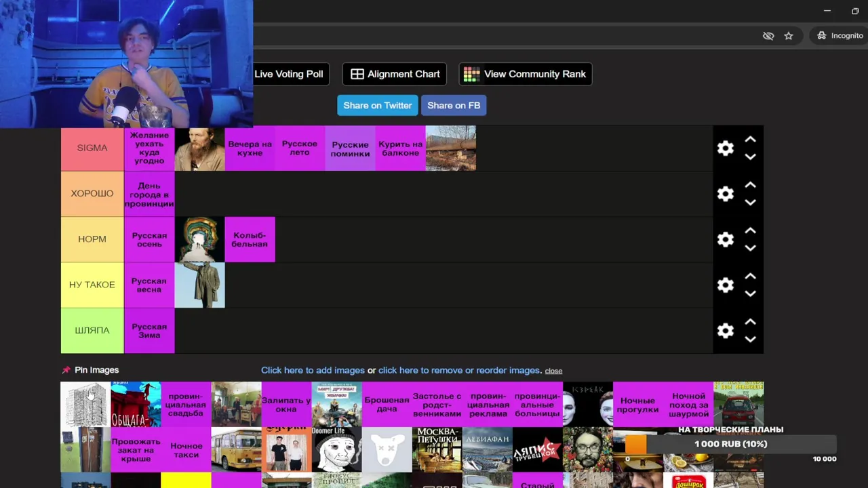This screenshot has height=488, width=868.
Task: Move ХОРОШО tier row down
Action: click(750, 202)
